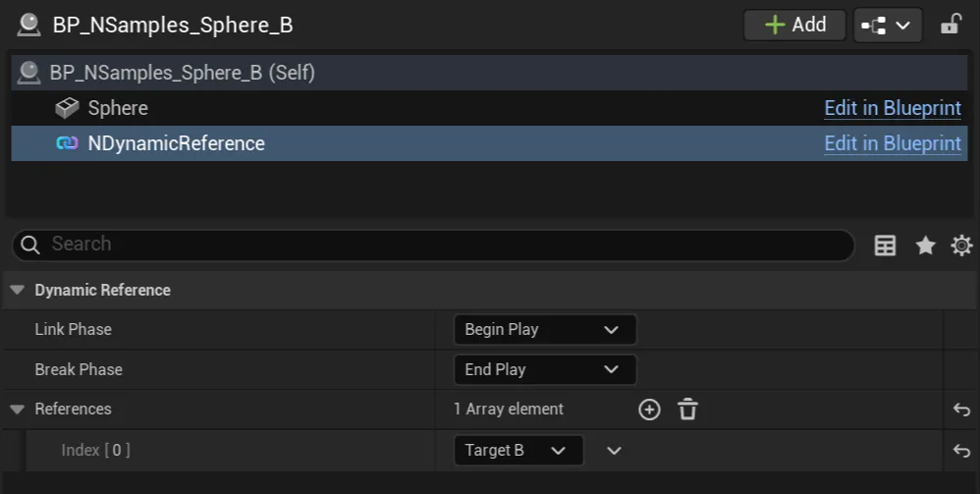Image resolution: width=980 pixels, height=494 pixels.
Task: Click the Add component button
Action: coord(794,25)
